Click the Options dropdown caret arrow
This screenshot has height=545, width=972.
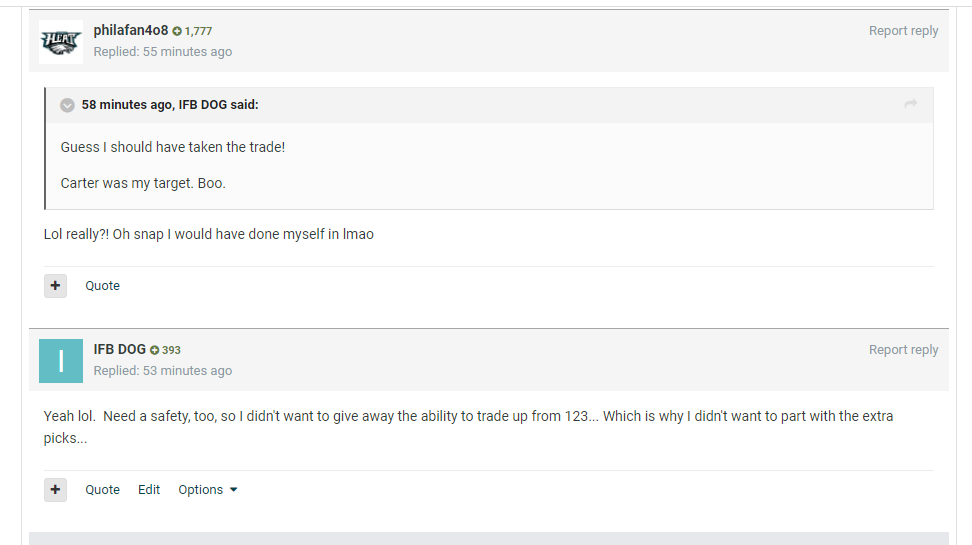(x=234, y=490)
